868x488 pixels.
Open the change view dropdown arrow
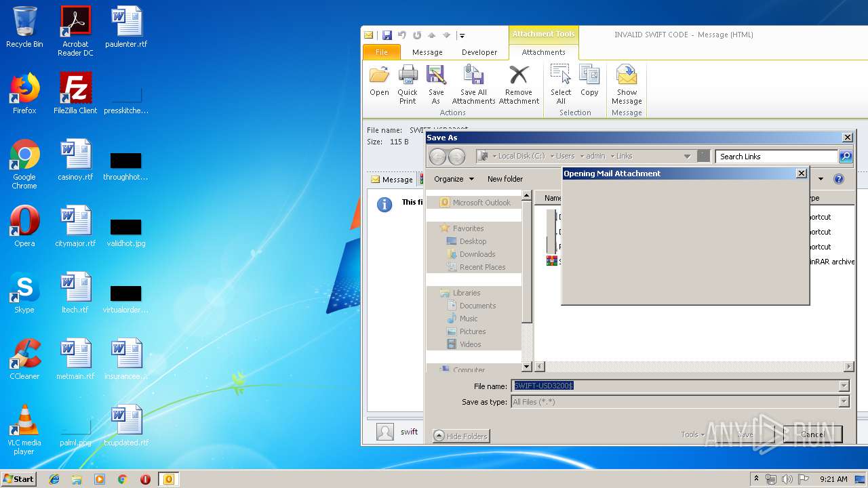(x=821, y=179)
